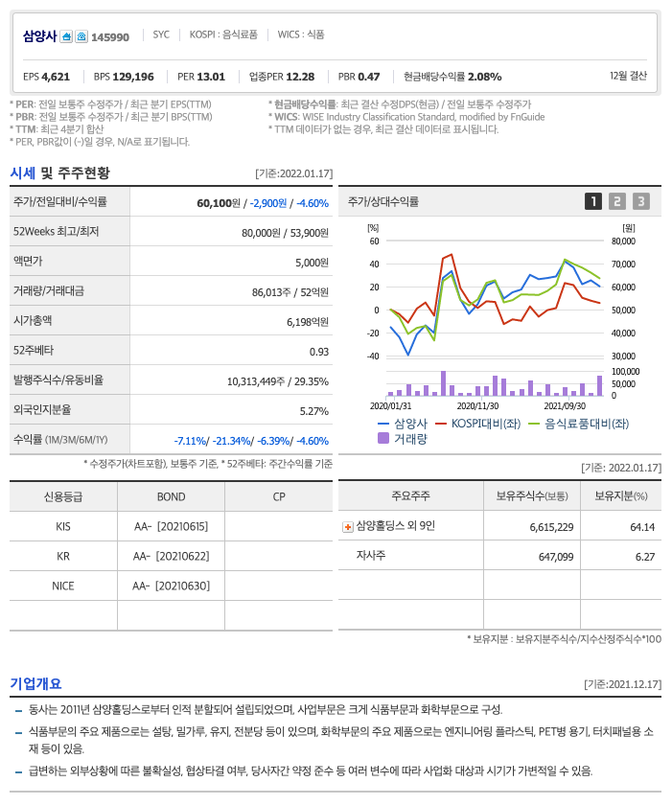Viewport: 672px width, 805px height.
Task: Click the -2,900원 price change value
Action: pos(268,203)
